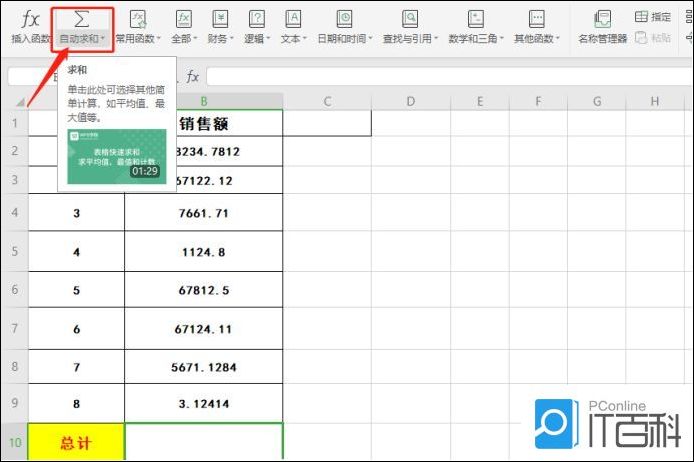This screenshot has height=462, width=694.
Task: Select column E header
Action: (x=480, y=101)
